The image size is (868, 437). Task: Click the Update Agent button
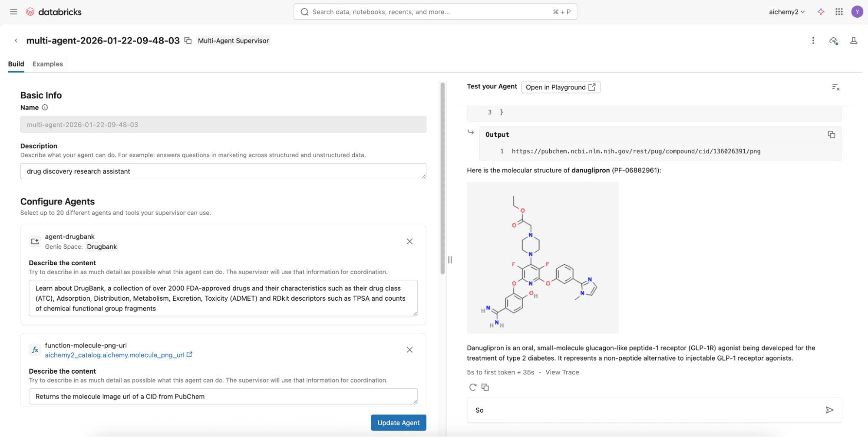click(398, 423)
